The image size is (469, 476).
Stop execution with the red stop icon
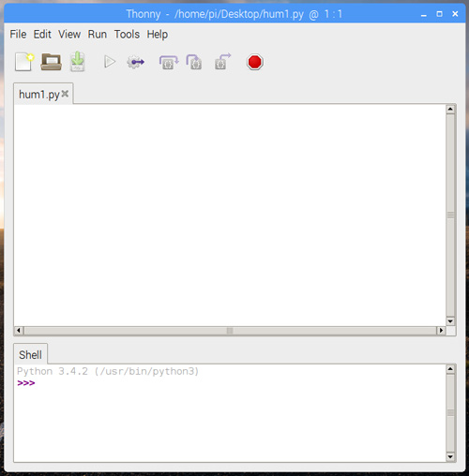click(255, 62)
